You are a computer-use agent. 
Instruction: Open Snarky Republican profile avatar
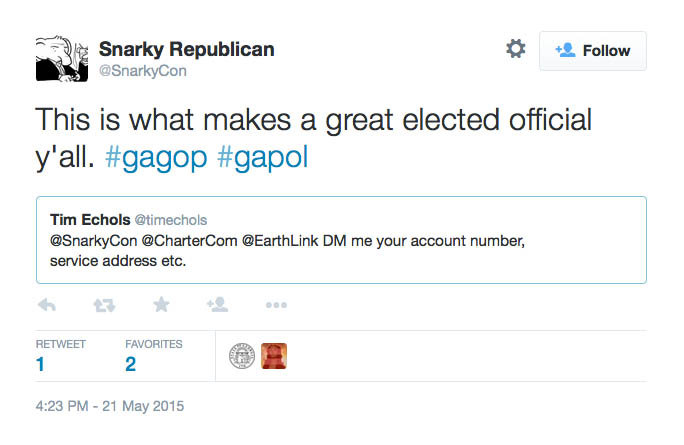(62, 59)
